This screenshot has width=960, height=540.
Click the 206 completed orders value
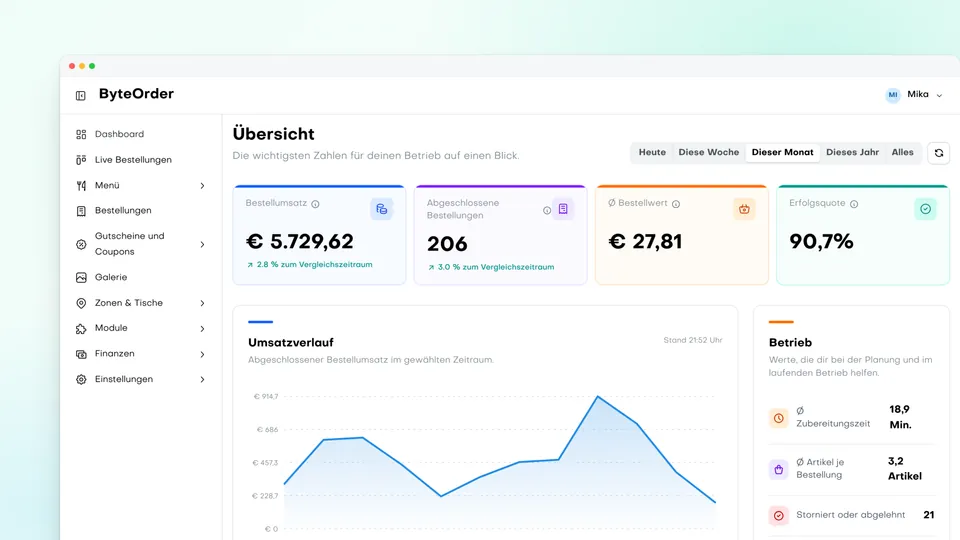pyautogui.click(x=447, y=244)
